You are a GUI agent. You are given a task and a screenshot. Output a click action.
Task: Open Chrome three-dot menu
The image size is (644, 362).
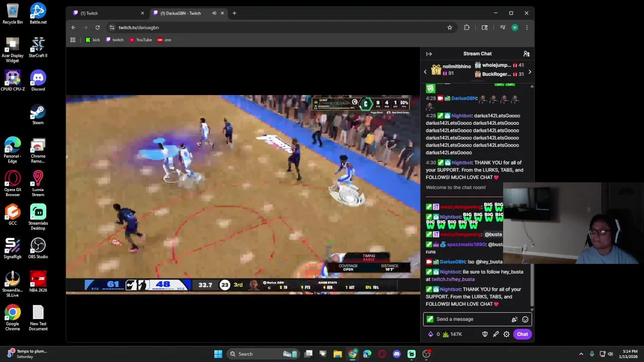coord(527,28)
